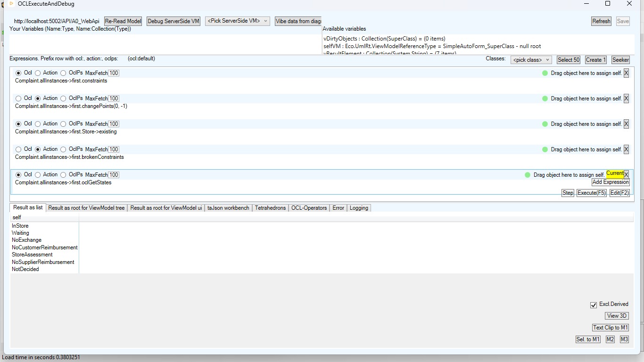This screenshot has width=644, height=362.
Task: Expand the pick class dropdown
Action: click(531, 60)
